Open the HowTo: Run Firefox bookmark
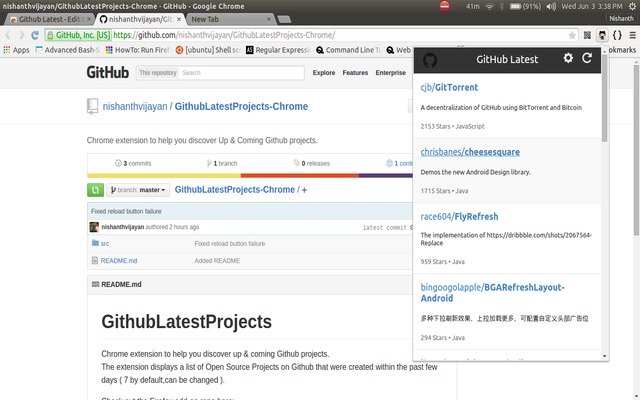The image size is (640, 400). click(x=138, y=50)
